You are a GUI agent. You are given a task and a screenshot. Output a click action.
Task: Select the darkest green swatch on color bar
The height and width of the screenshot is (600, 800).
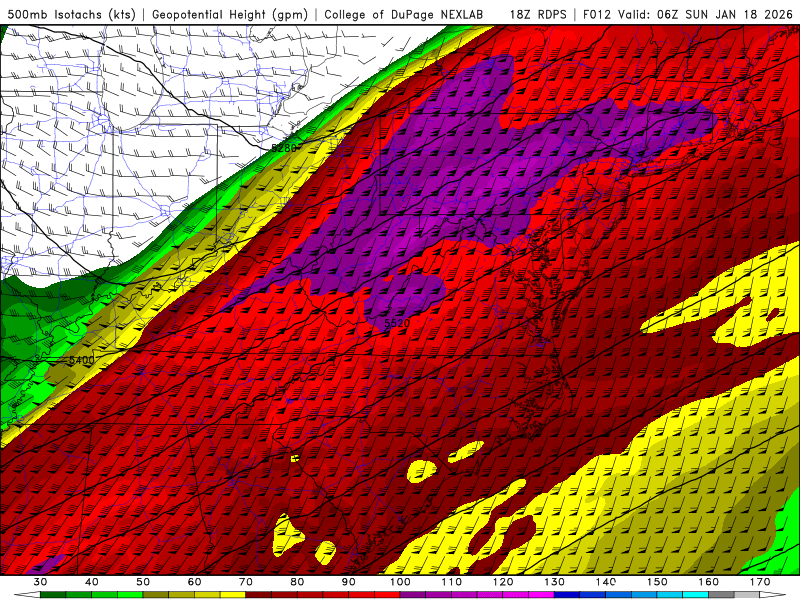53,595
